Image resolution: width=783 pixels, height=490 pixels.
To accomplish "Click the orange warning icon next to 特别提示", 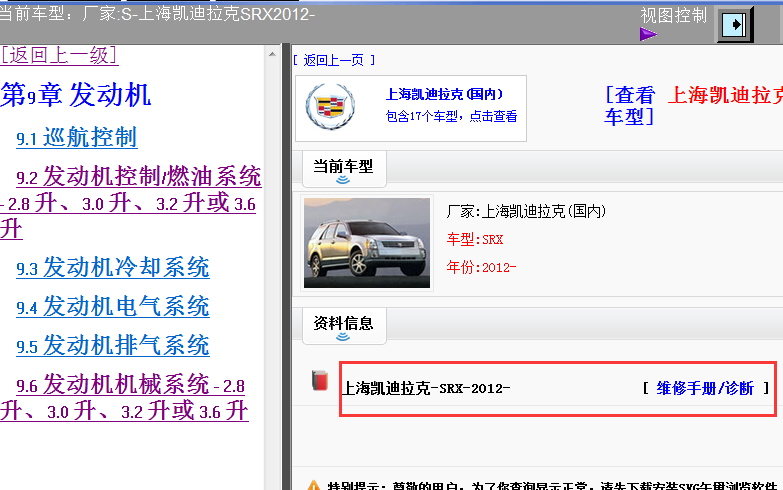I will click(314, 486).
